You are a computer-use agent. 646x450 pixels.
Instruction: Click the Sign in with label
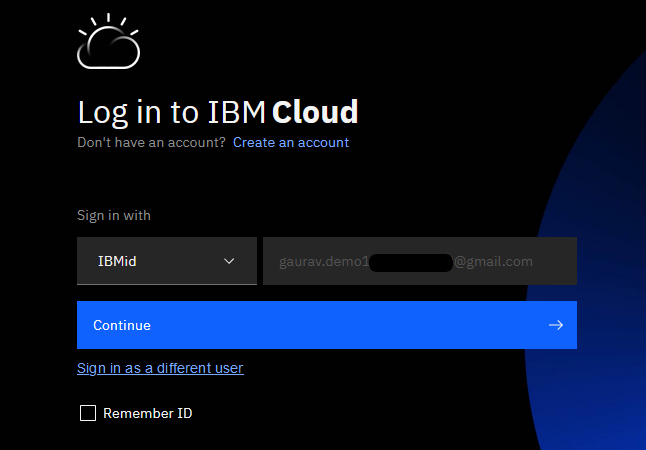114,216
